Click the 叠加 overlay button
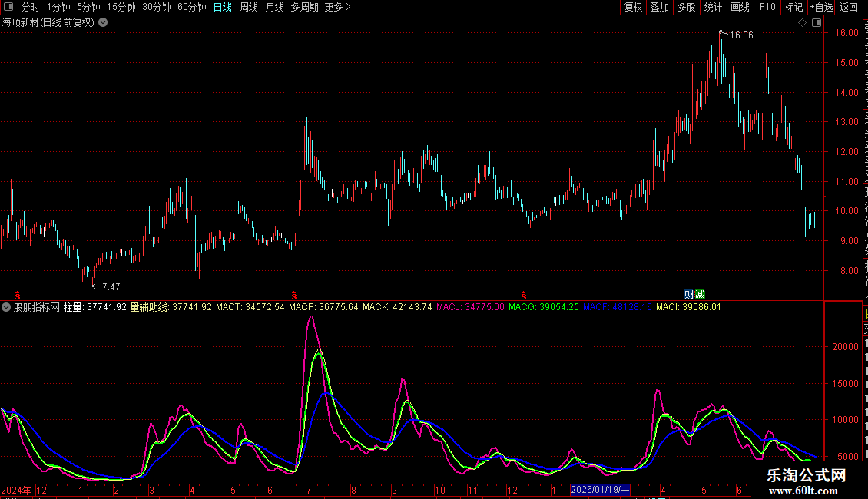The image size is (868, 499). (x=659, y=7)
